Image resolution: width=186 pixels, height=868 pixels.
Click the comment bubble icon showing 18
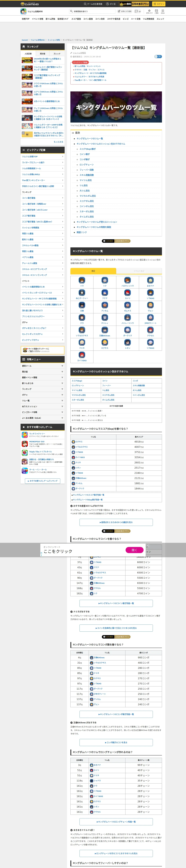(x=138, y=11)
